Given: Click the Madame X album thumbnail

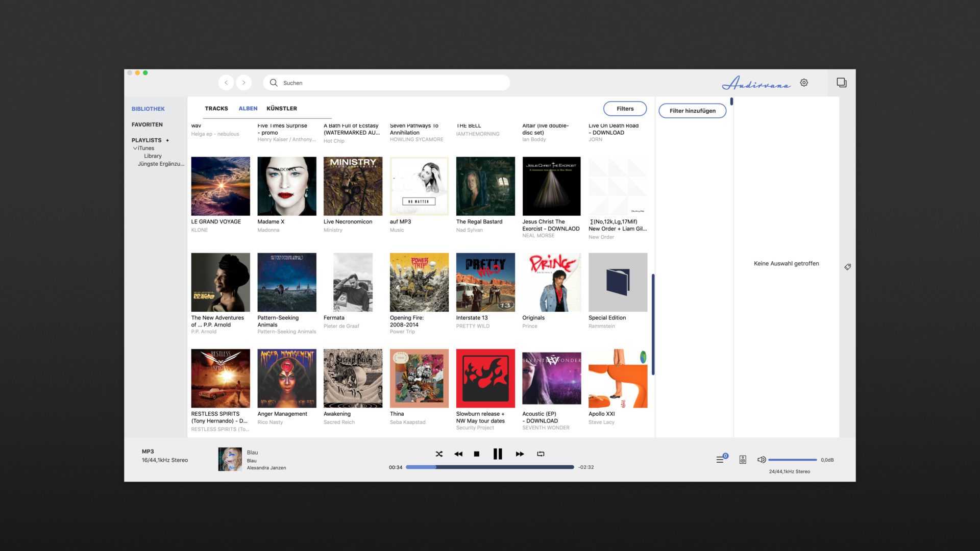Looking at the screenshot, I should point(286,185).
